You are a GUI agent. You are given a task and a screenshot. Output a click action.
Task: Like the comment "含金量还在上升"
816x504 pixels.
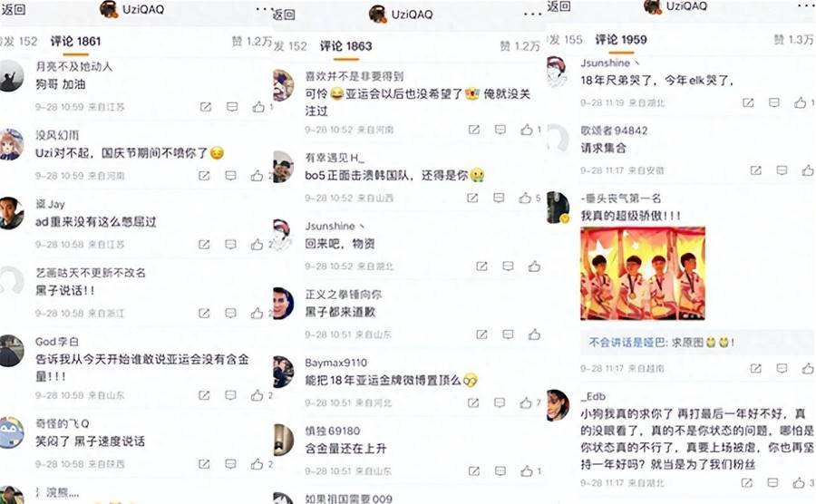click(x=527, y=470)
